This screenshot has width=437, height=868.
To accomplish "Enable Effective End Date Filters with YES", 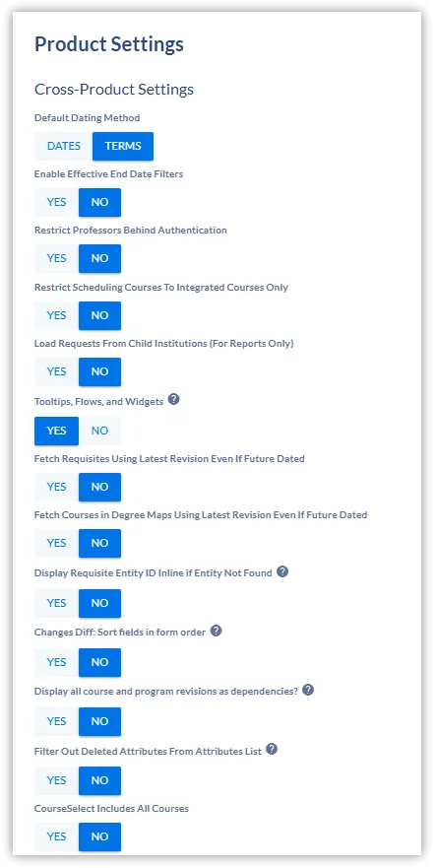I will point(56,202).
